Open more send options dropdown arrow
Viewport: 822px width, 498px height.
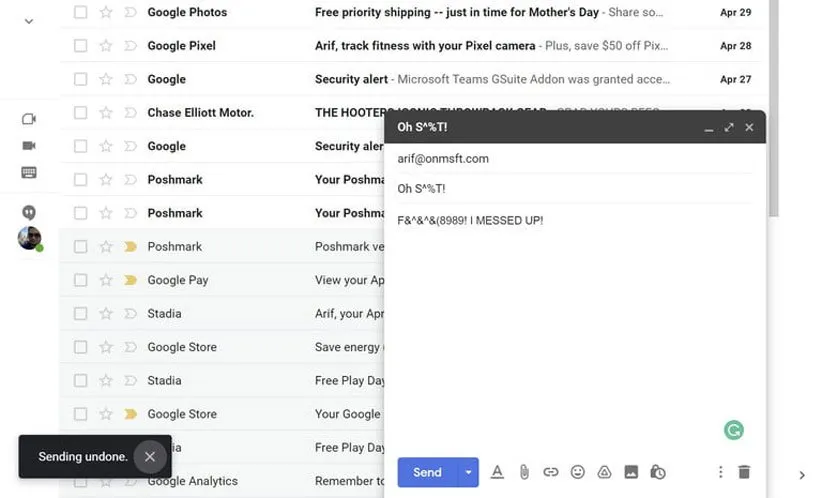point(468,472)
